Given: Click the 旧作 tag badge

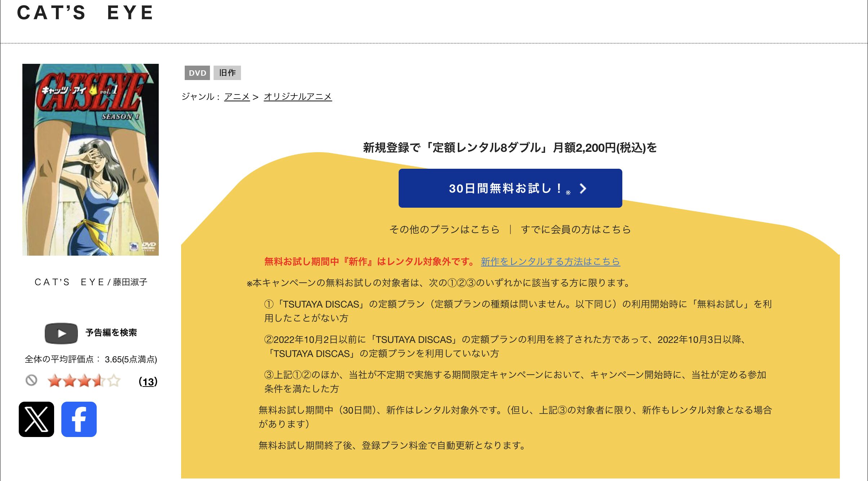Looking at the screenshot, I should pos(227,73).
